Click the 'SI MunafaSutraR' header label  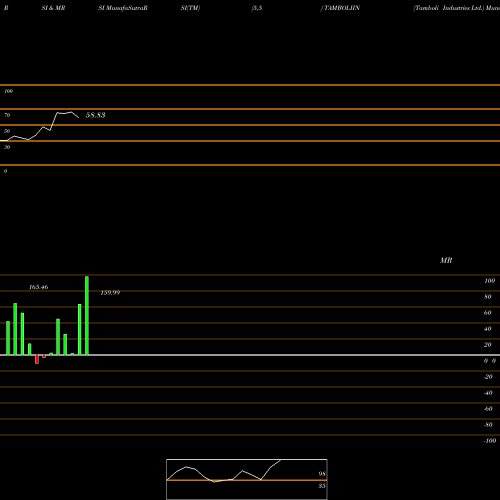point(123,8)
